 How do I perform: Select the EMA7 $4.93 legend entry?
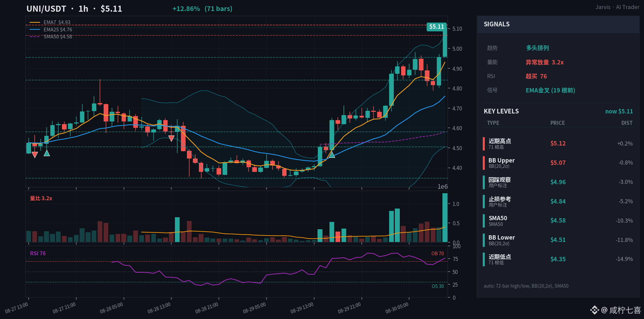coord(50,22)
